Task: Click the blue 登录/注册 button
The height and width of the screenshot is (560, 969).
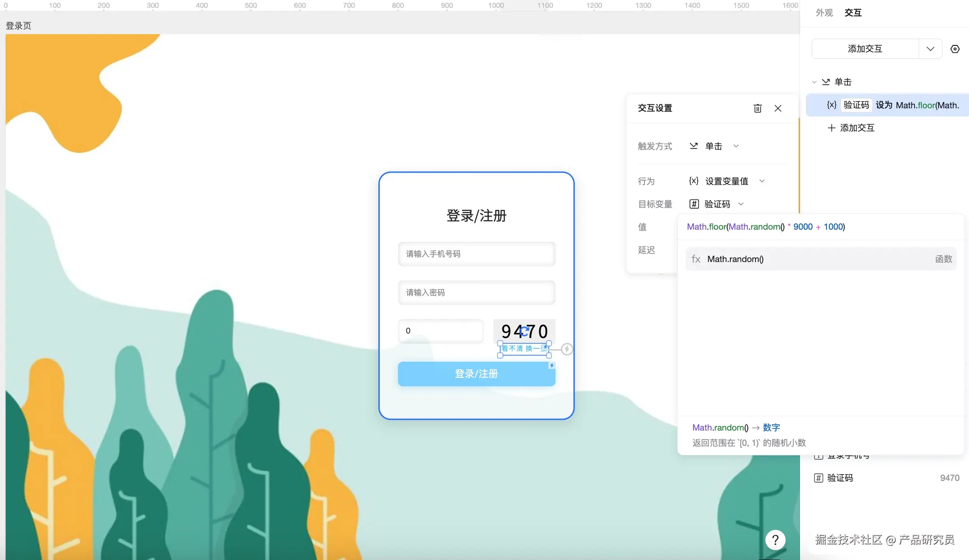Action: [476, 374]
